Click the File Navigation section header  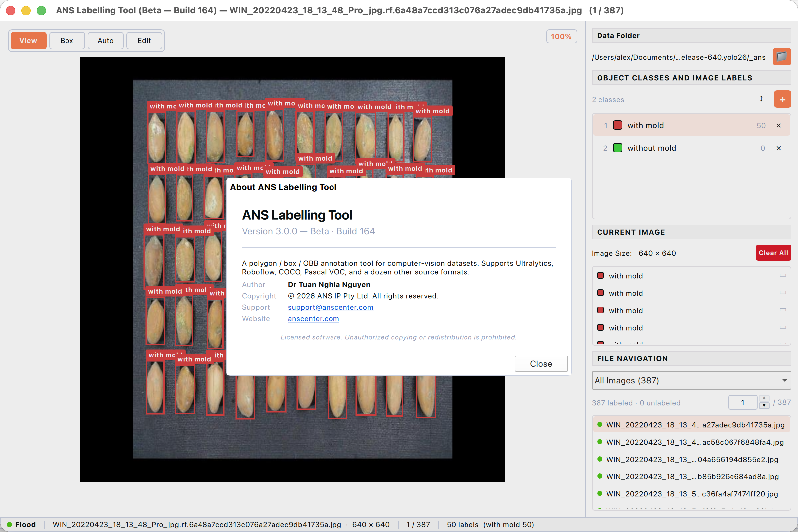[x=691, y=359]
